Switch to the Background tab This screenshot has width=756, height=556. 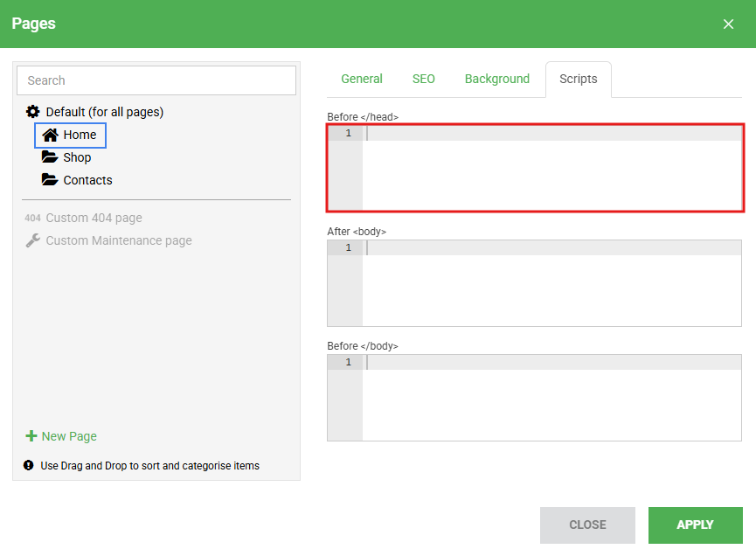496,79
